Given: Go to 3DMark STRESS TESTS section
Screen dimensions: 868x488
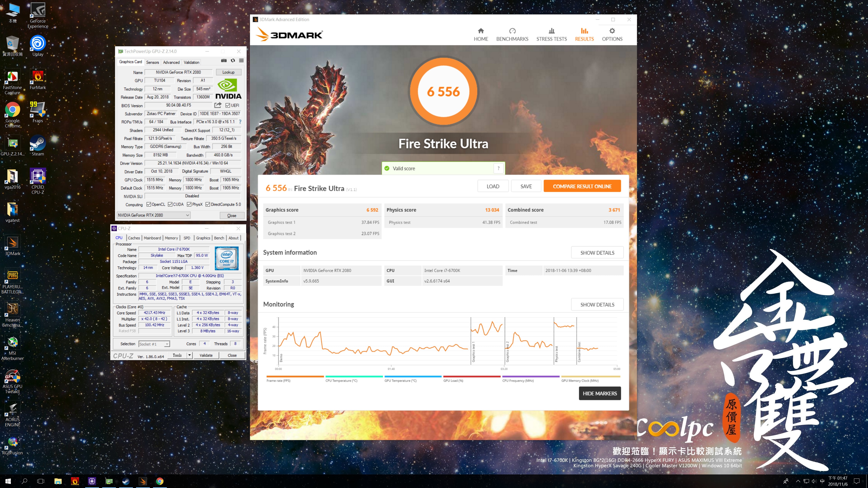Looking at the screenshot, I should point(552,35).
